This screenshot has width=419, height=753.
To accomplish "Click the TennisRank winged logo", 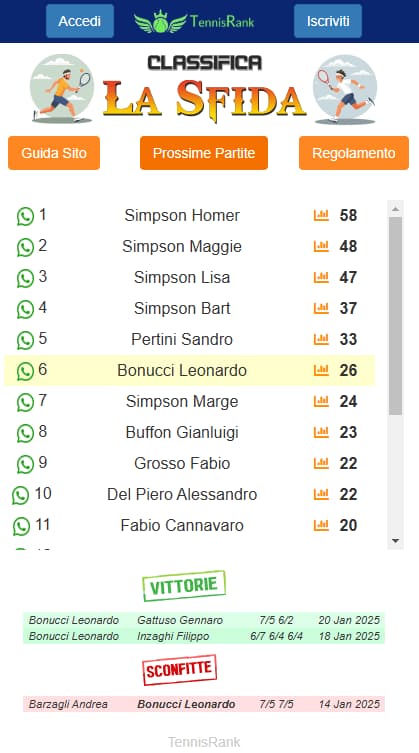I will click(x=194, y=22).
